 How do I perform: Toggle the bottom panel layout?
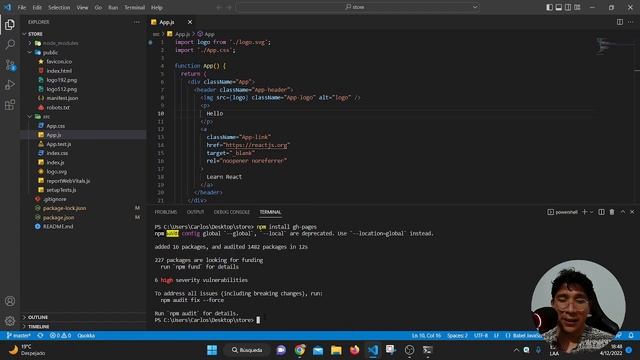(559, 7)
